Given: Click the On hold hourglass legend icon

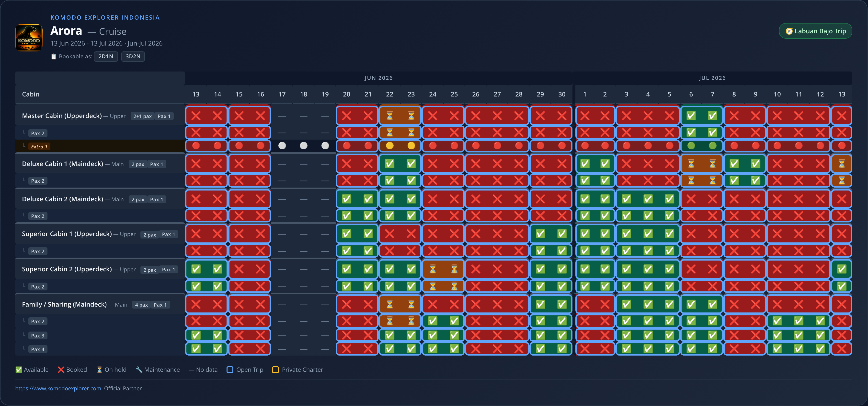Looking at the screenshot, I should tap(99, 370).
